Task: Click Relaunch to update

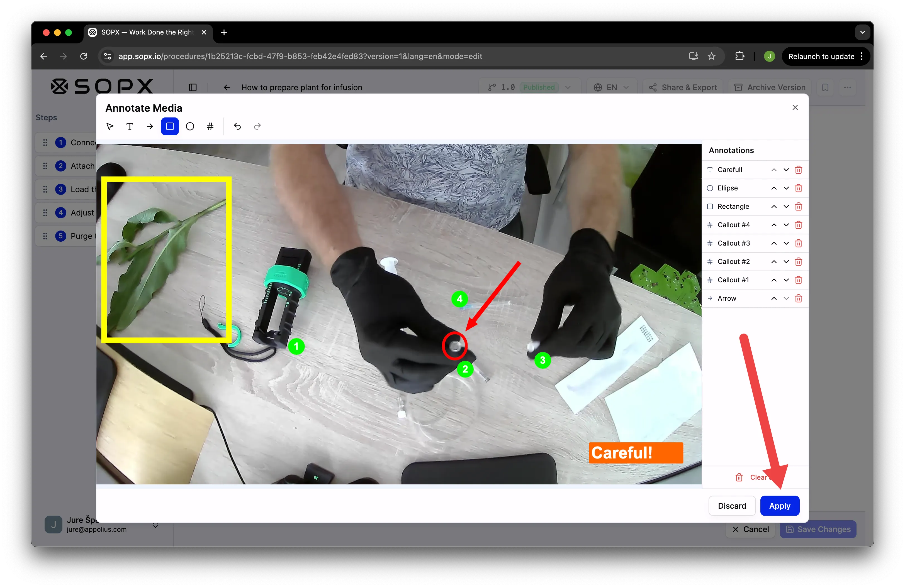Action: (x=825, y=56)
